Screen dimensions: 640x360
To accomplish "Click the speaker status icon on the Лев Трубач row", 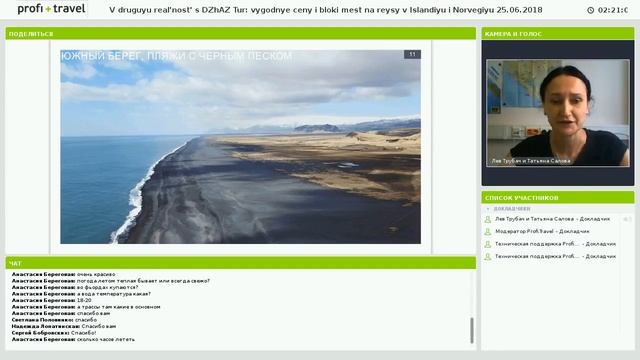I will (627, 219).
